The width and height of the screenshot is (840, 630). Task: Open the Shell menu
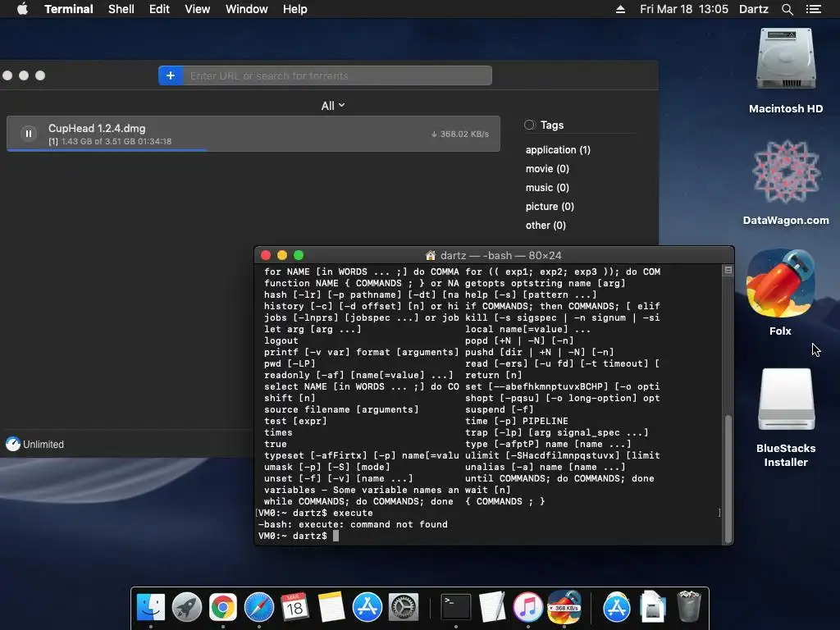coord(121,9)
